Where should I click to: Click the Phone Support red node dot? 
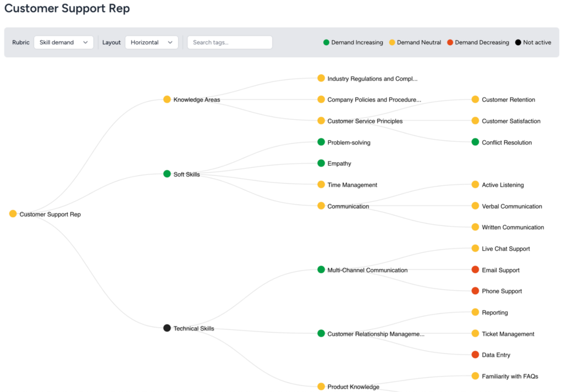coord(475,291)
